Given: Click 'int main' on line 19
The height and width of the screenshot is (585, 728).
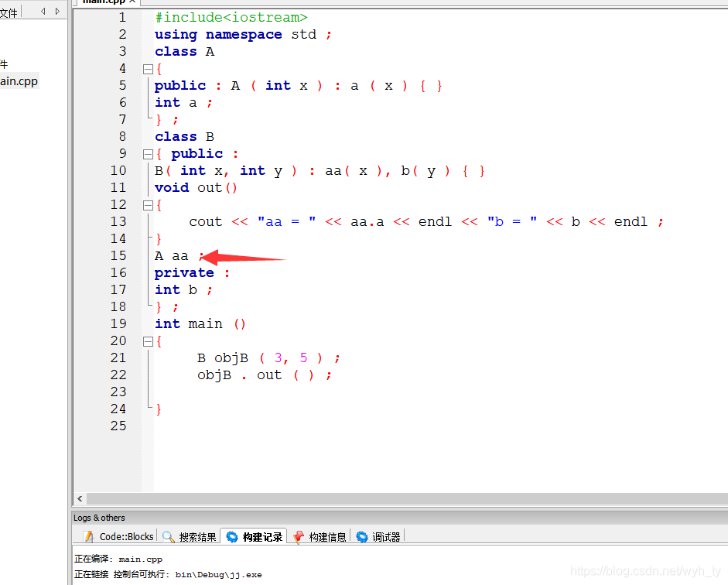Looking at the screenshot, I should tap(189, 324).
